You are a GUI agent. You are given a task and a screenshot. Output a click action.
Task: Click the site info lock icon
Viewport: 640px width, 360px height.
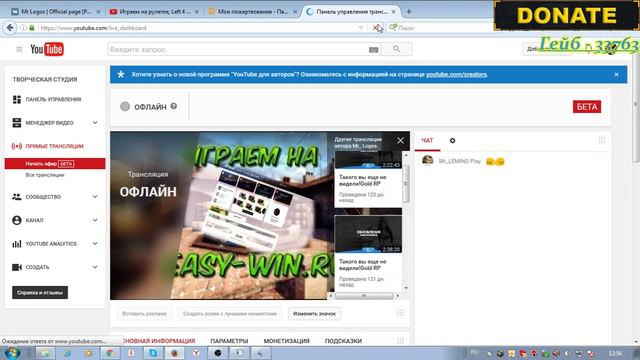tap(32, 28)
